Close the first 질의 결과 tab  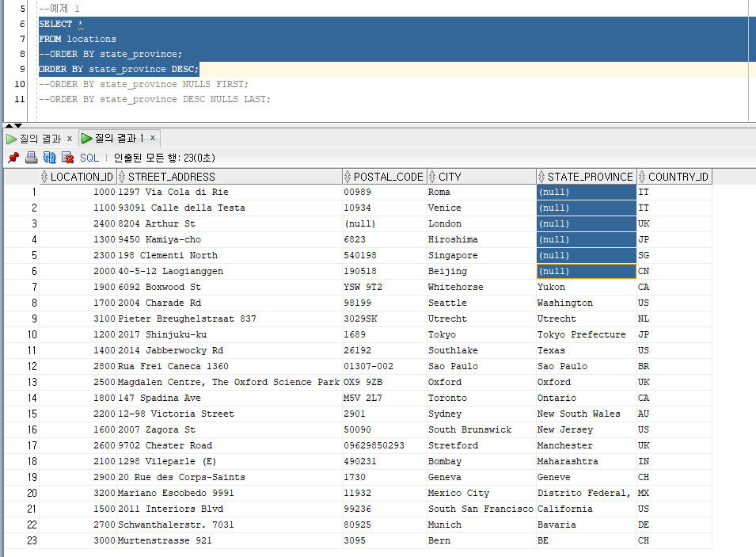(x=70, y=139)
